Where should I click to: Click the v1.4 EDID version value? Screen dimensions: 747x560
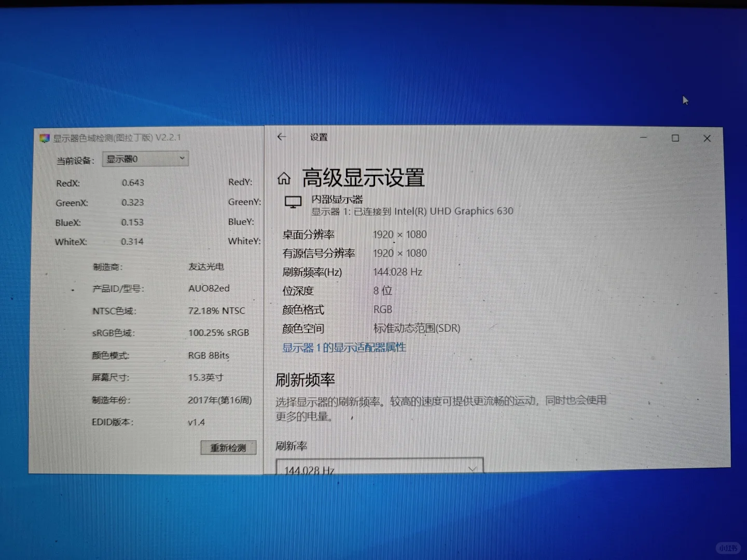(x=196, y=423)
